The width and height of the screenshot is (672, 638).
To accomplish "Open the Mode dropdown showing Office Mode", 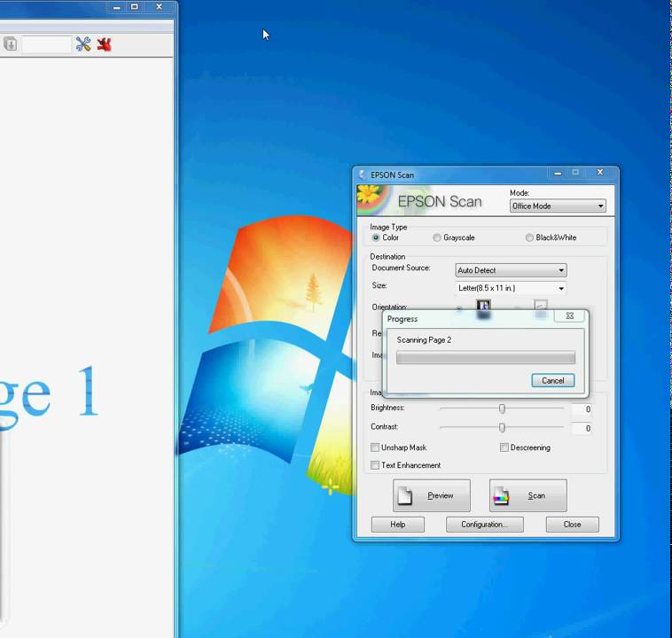I will point(558,206).
